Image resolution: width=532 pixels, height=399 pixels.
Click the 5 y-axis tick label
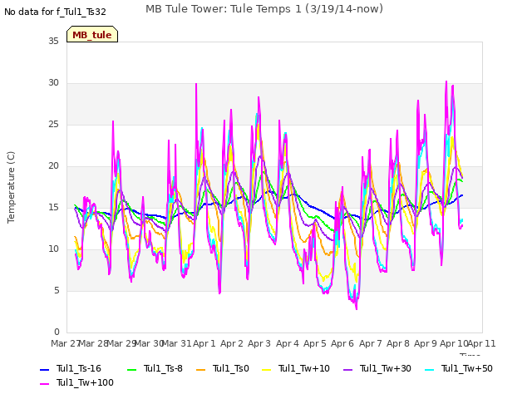click(x=57, y=290)
